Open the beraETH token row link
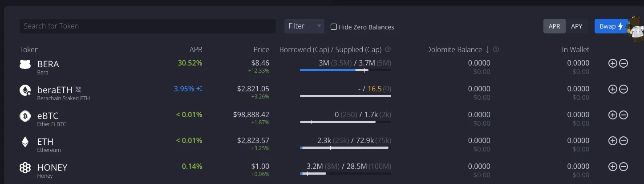The image size is (644, 184). click(55, 90)
